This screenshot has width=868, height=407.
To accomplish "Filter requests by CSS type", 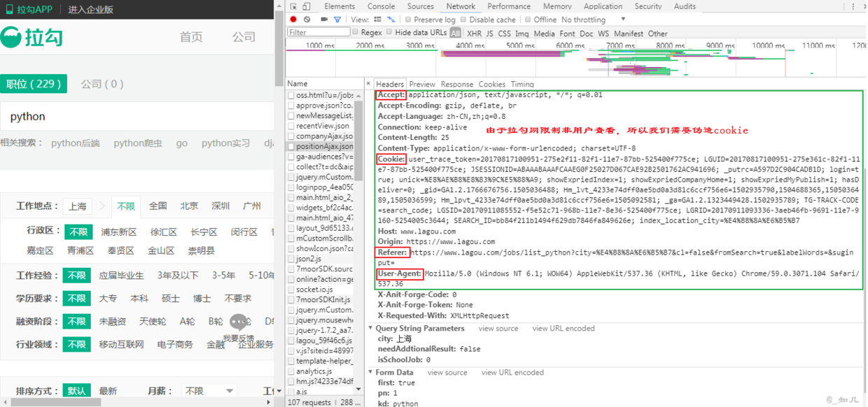I will coord(504,33).
